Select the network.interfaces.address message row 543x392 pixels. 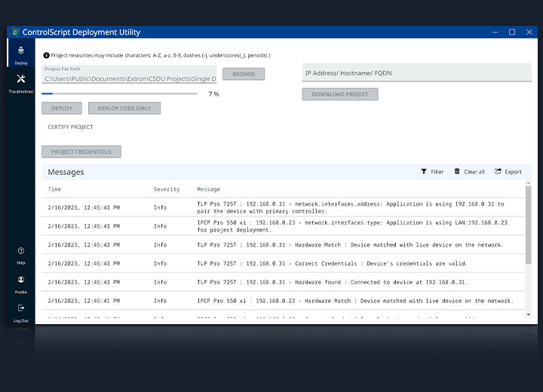pyautogui.click(x=283, y=207)
